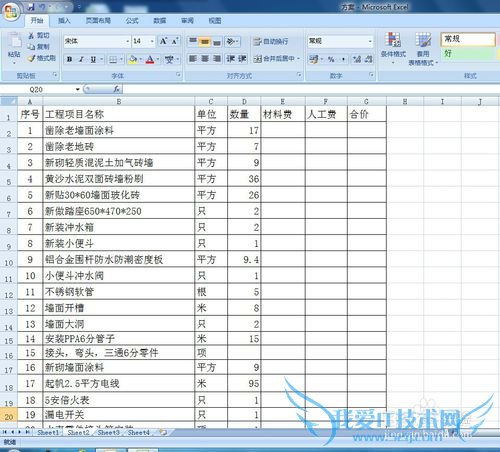Click the insert worksheet icon after Sheet4
500x452 pixels.
point(163,433)
